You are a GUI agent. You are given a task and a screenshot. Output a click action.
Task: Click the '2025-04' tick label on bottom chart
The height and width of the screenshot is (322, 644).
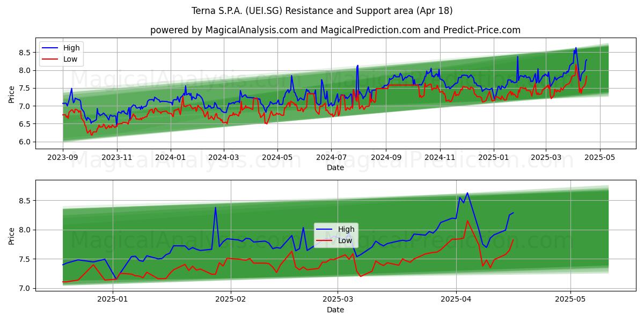point(456,299)
